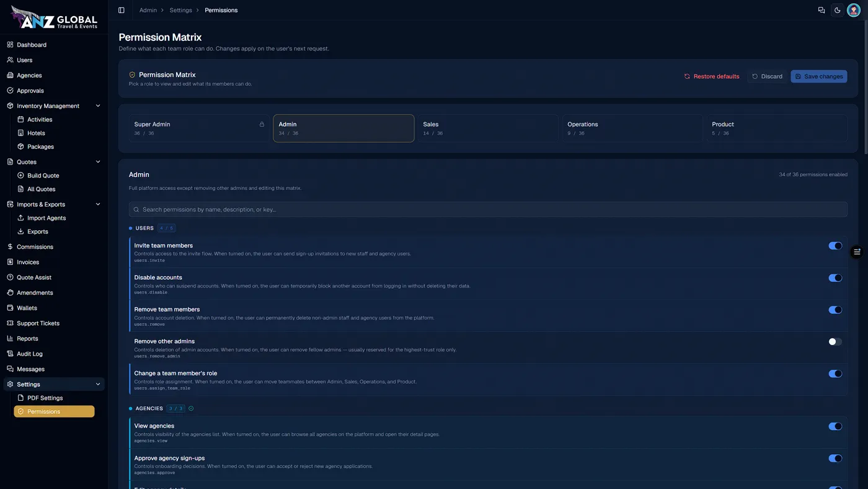Click the Packages box icon
This screenshot has width=868, height=489.
[x=20, y=146]
